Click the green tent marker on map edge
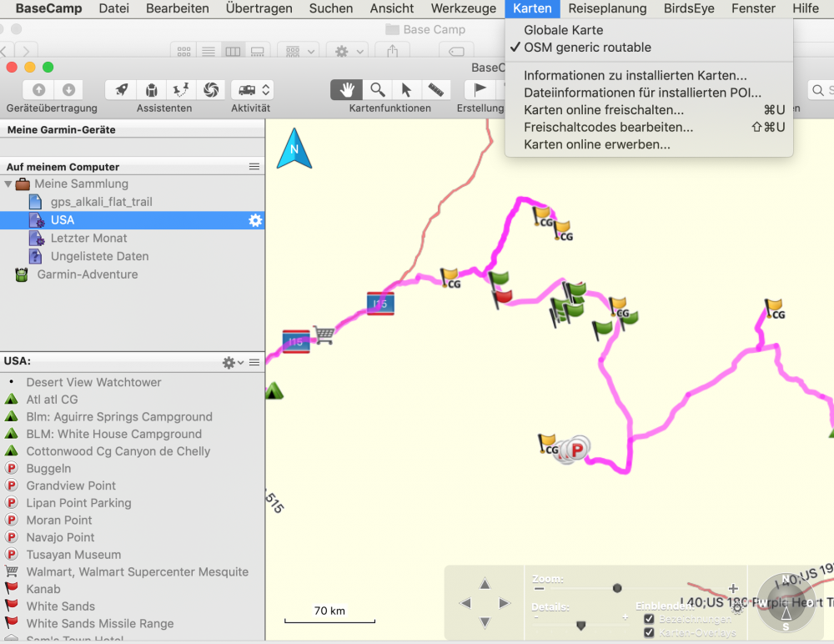834x644 pixels. (274, 391)
